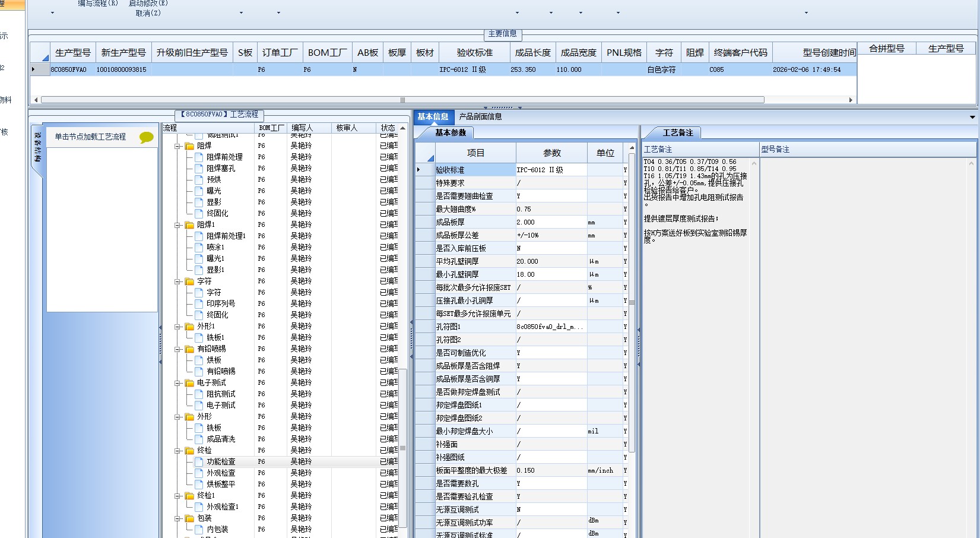Image resolution: width=980 pixels, height=538 pixels.
Task: Sort by 生产型号 column in main info grid
Action: (72, 53)
